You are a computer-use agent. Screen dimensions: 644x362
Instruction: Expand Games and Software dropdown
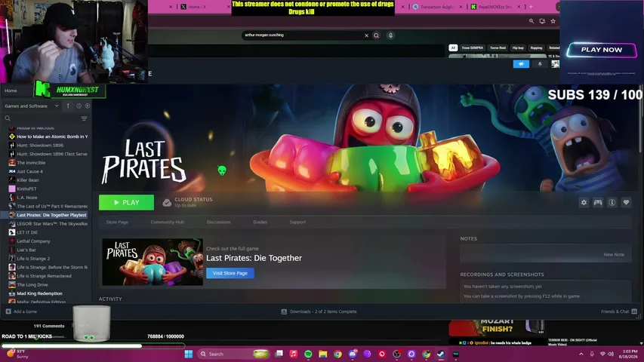(x=31, y=106)
